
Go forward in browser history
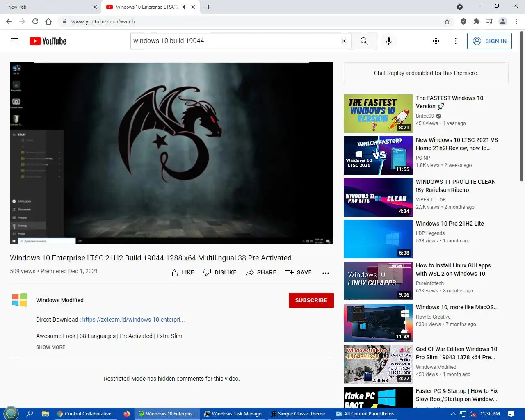(x=22, y=21)
